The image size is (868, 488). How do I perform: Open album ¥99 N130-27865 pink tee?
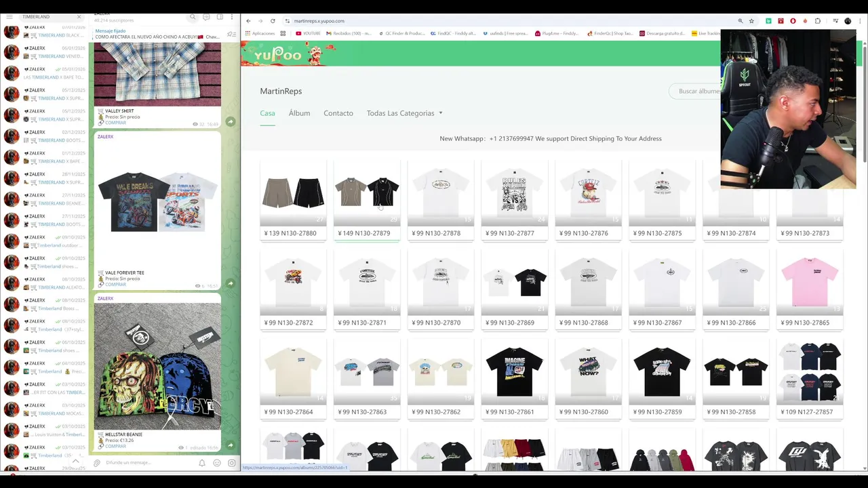pyautogui.click(x=810, y=289)
